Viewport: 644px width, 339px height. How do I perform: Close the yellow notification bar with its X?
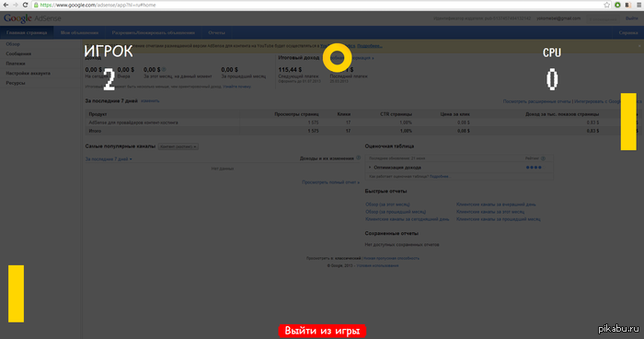click(639, 46)
